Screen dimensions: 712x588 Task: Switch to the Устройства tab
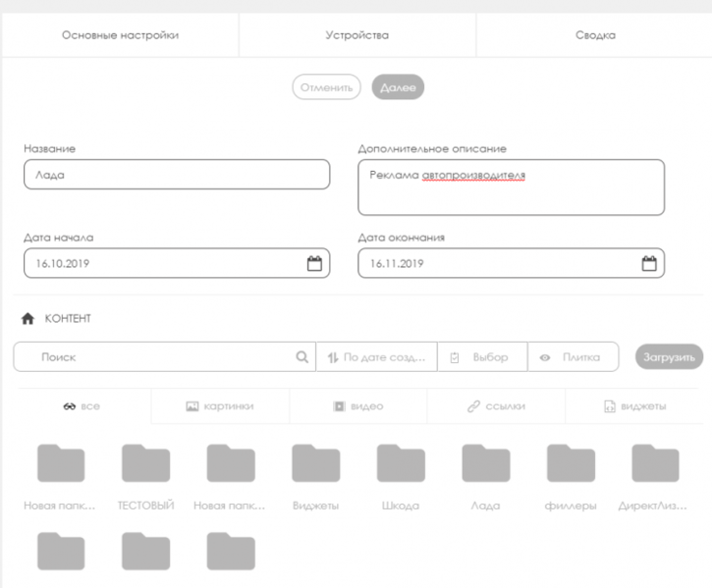tap(357, 35)
